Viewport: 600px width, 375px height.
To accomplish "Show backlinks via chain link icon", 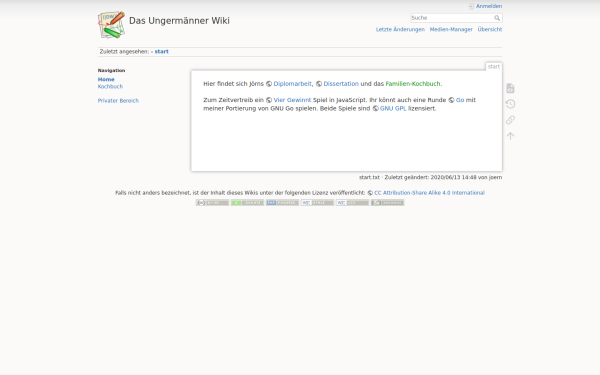I will tap(510, 120).
